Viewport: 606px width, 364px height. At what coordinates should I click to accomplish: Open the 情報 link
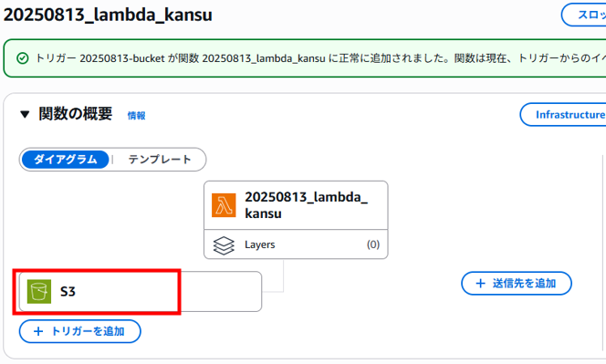click(136, 116)
